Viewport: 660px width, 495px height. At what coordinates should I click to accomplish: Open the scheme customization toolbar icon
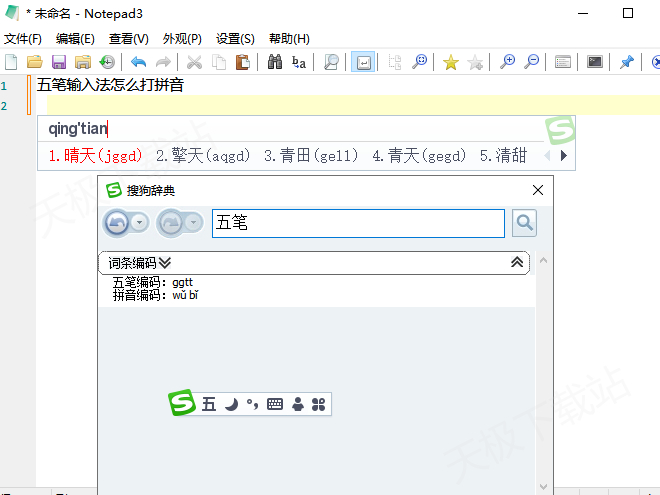(x=563, y=62)
